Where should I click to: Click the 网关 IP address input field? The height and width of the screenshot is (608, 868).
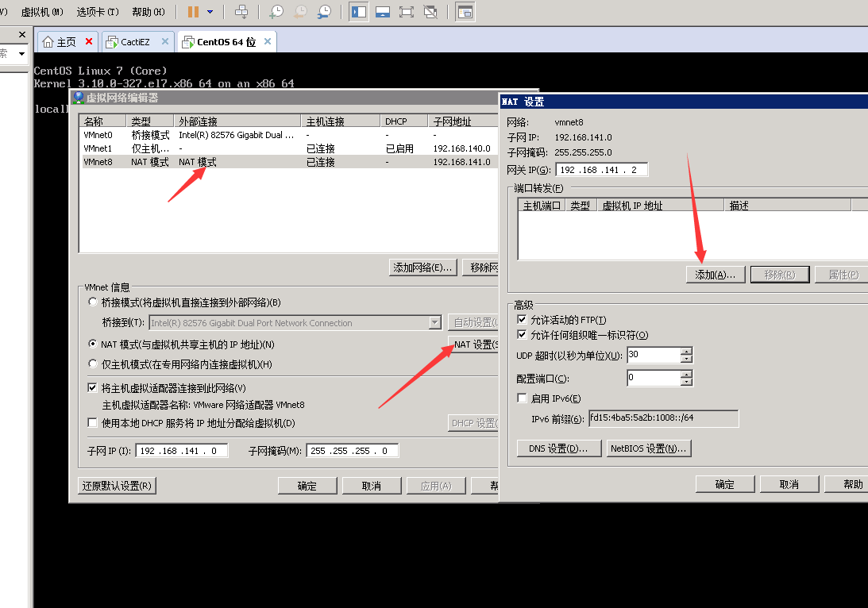602,170
